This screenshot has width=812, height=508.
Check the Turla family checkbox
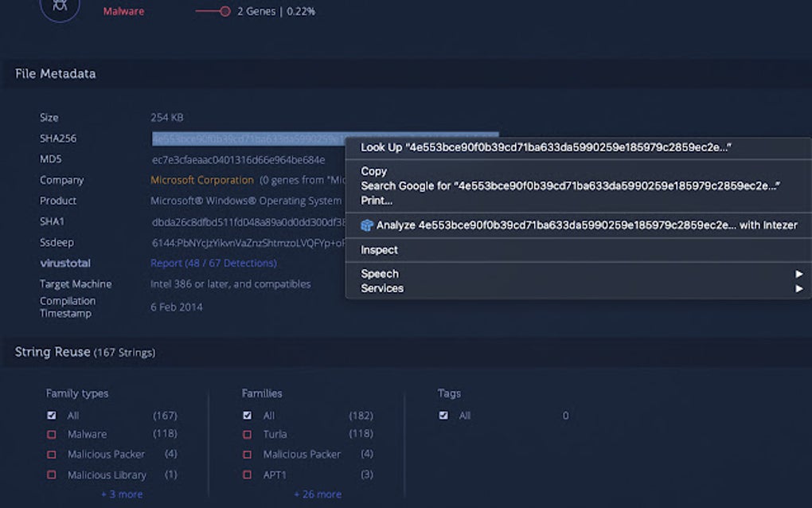point(247,434)
